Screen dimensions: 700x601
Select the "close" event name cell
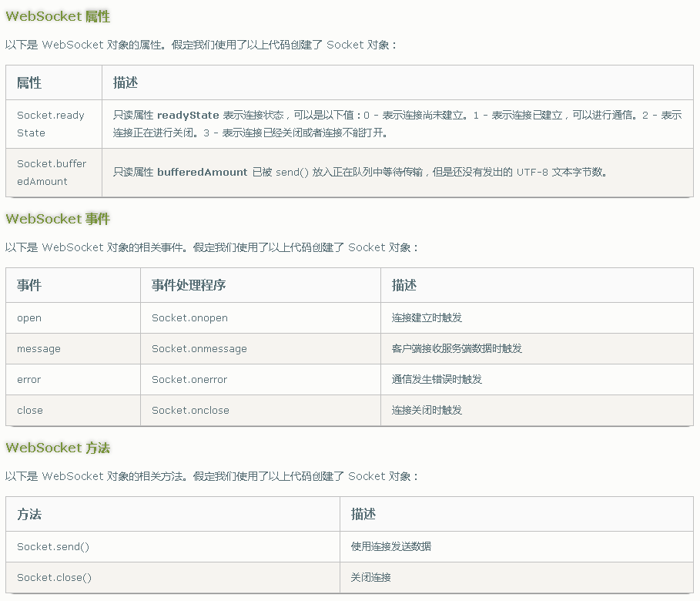[30, 410]
